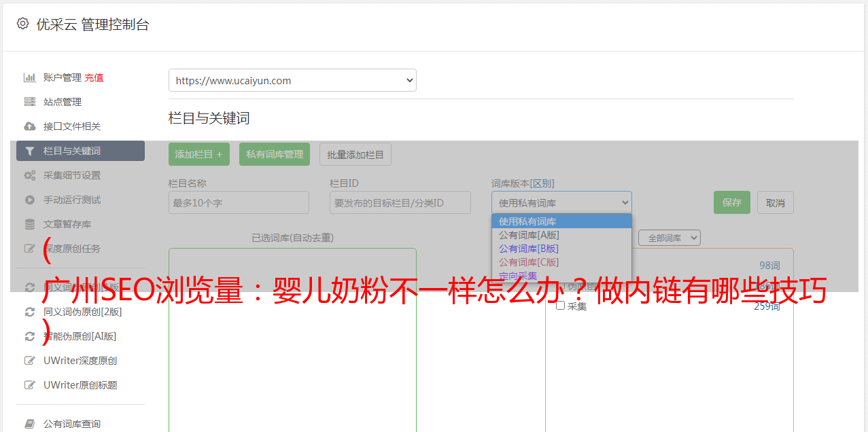868x432 pixels.
Task: Click the 取消 button
Action: pos(776,202)
